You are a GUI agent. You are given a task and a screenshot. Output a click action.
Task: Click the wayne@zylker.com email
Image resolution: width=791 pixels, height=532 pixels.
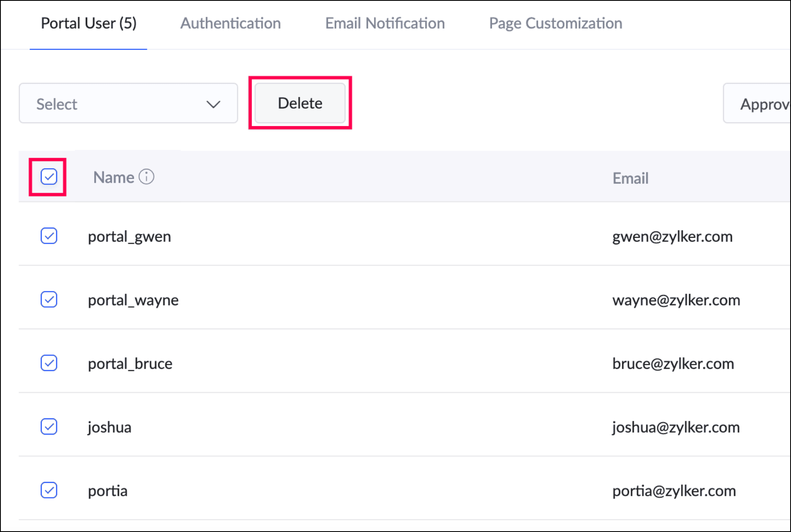coord(676,300)
